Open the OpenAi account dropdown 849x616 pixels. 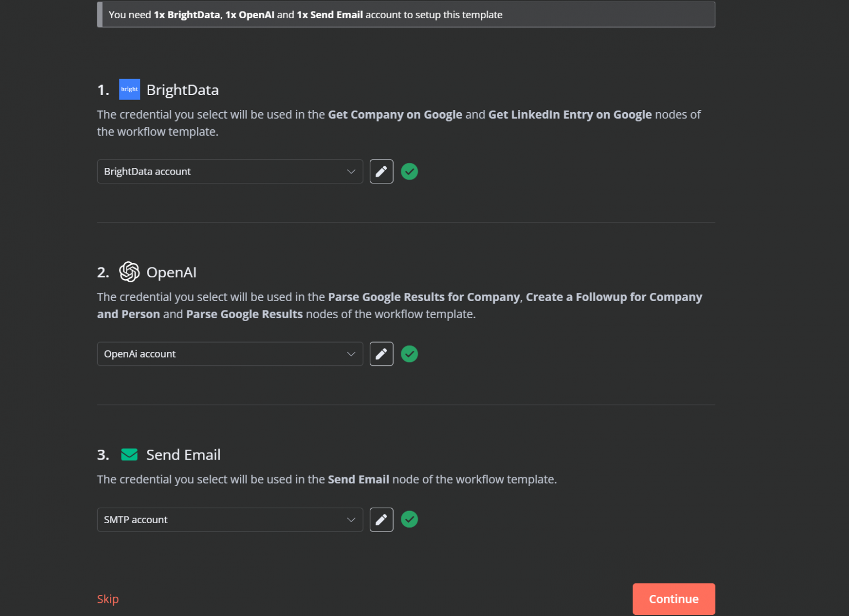click(230, 354)
